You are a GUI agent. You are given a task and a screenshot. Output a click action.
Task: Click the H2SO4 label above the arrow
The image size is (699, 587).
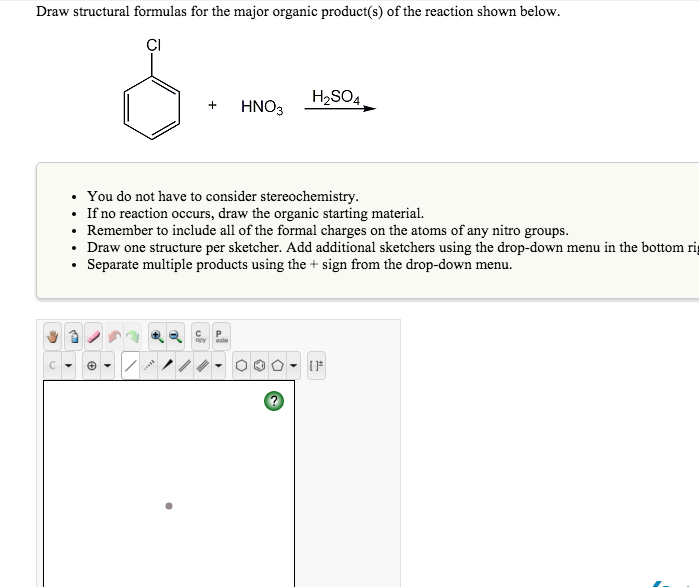(336, 97)
